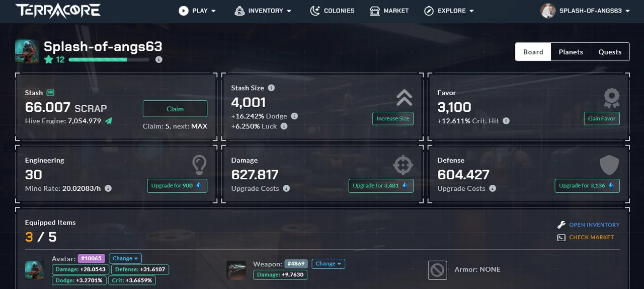Screen dimensions: 644x289
Task: Click the Play circle icon
Action: [x=184, y=11]
